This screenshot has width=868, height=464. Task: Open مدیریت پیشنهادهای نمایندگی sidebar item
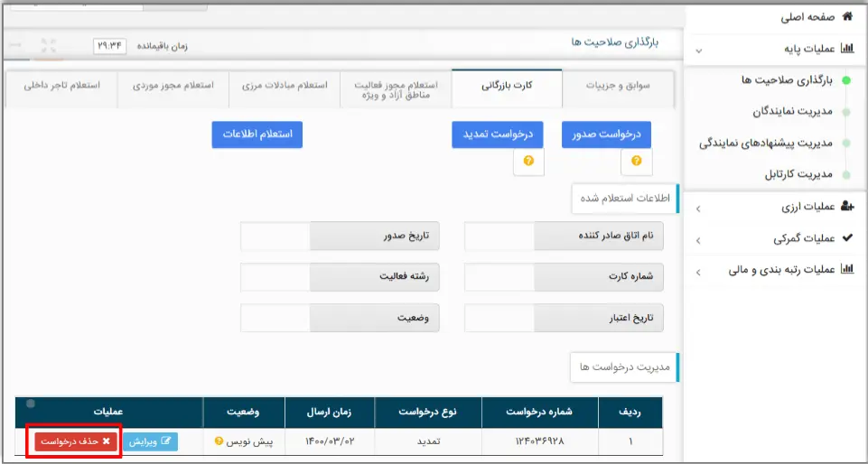click(x=766, y=144)
